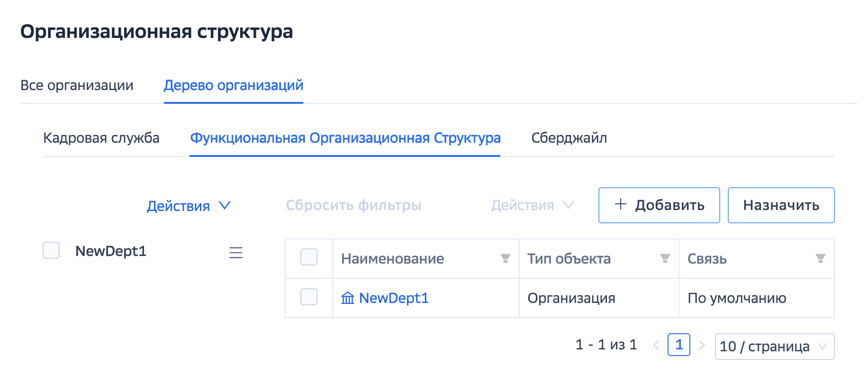The height and width of the screenshot is (384, 868).
Task: Open the NewDept1 link in the table
Action: click(x=393, y=298)
